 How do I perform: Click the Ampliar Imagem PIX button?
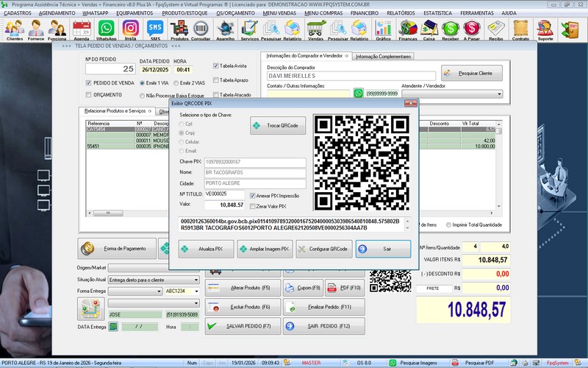[x=265, y=249]
